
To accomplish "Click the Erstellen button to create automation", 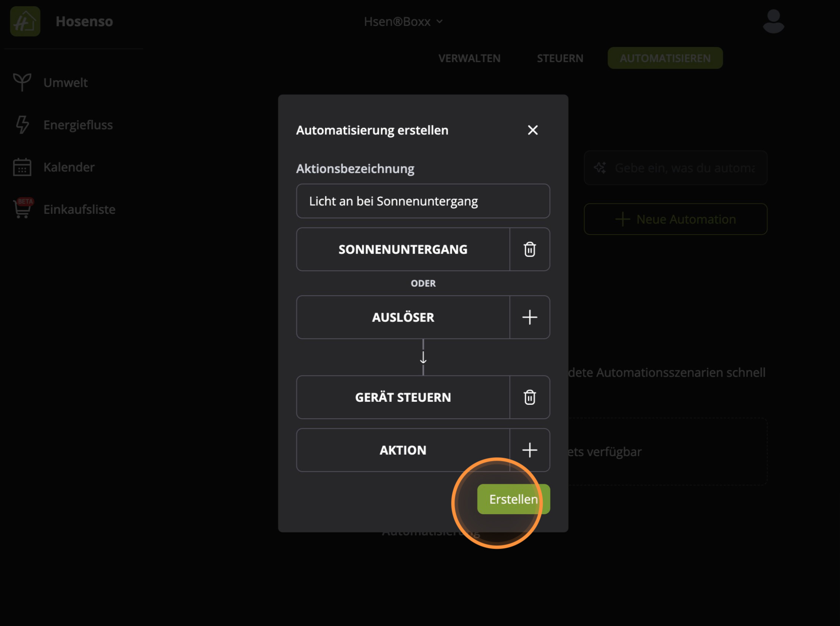I will 513,499.
